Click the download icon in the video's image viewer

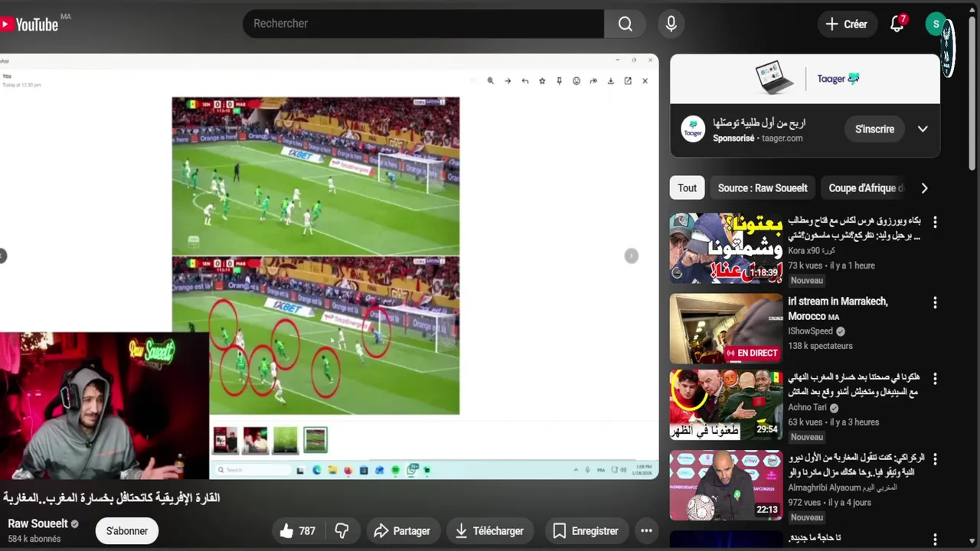click(x=610, y=81)
